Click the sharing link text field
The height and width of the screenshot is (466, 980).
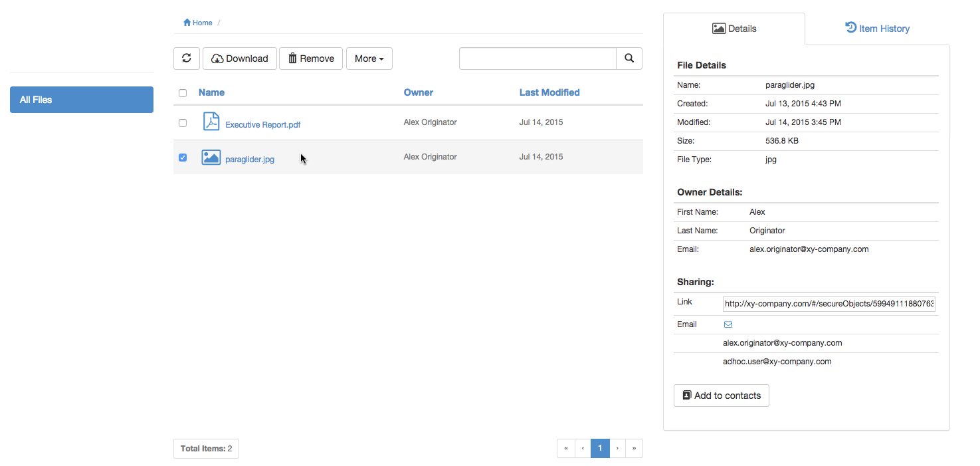829,304
